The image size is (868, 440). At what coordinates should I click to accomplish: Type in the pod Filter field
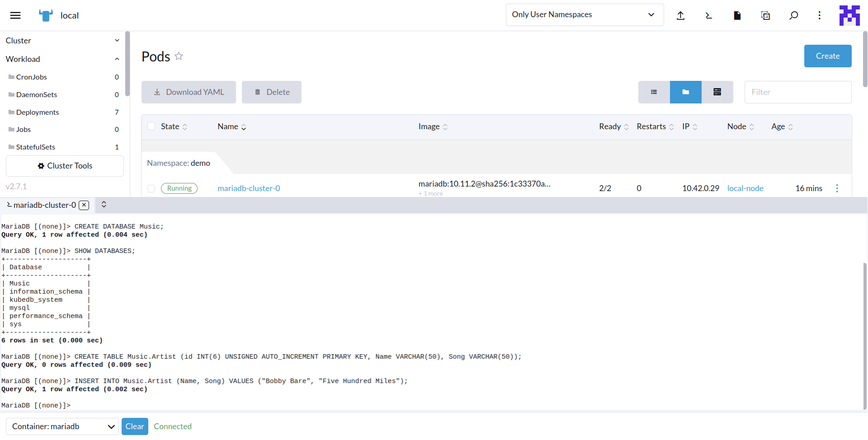(798, 92)
